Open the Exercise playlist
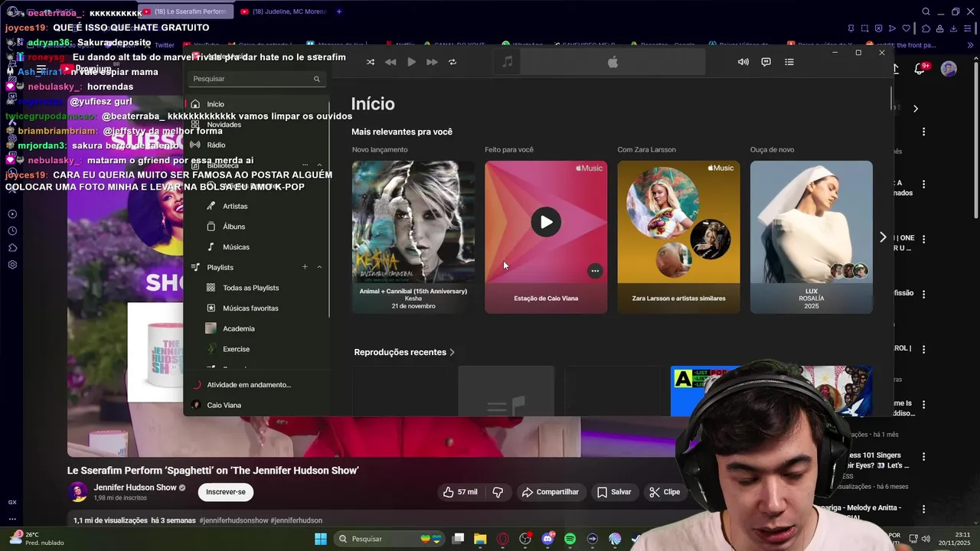Viewport: 980px width, 551px height. (256, 349)
